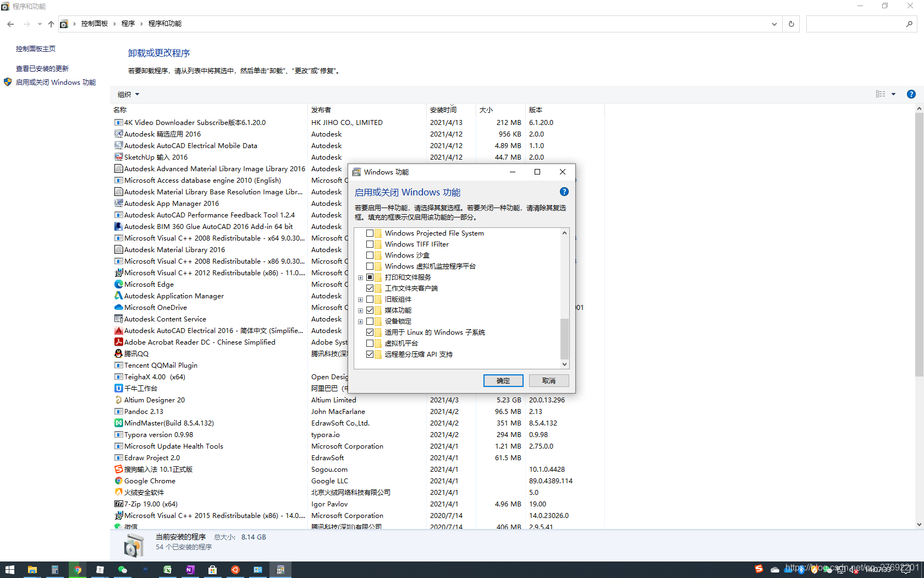Check the Windows Projected File System box
The height and width of the screenshot is (578, 924).
point(370,233)
